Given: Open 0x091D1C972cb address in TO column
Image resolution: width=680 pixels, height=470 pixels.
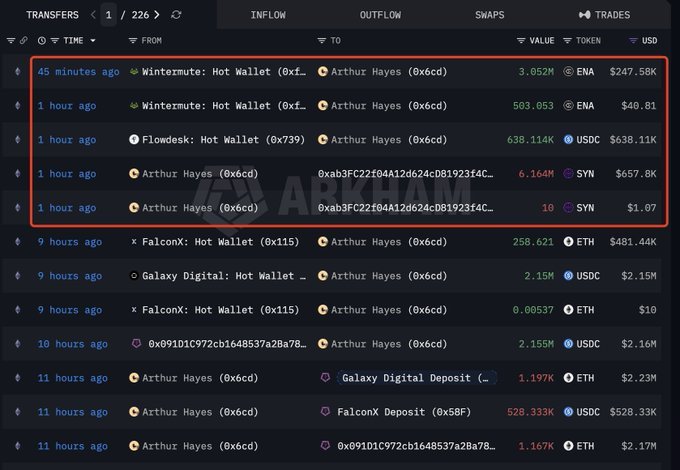Looking at the screenshot, I should pyautogui.click(x=416, y=446).
